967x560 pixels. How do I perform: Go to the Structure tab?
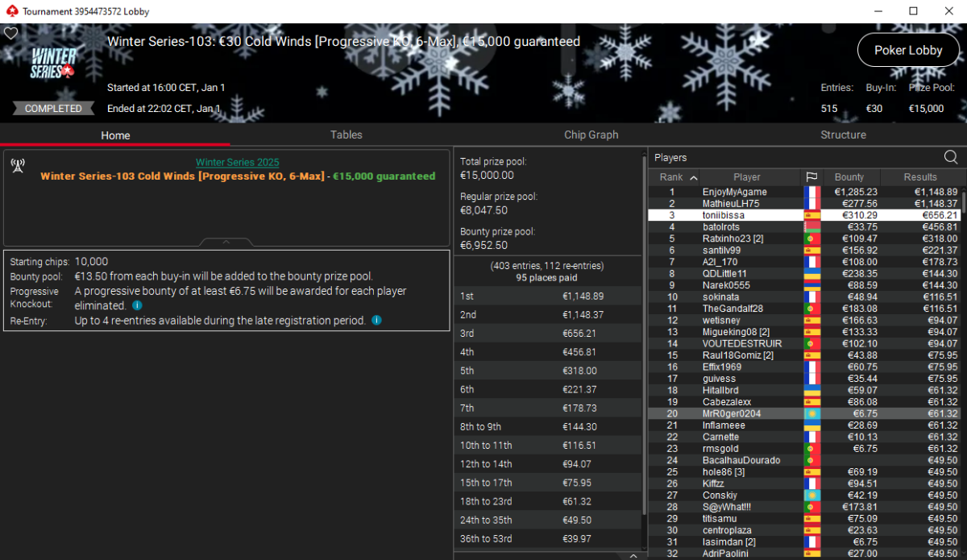(x=843, y=135)
